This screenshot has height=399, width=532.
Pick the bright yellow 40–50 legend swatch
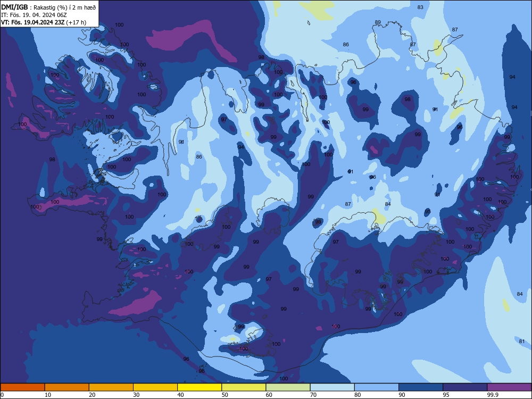pyautogui.click(x=199, y=387)
